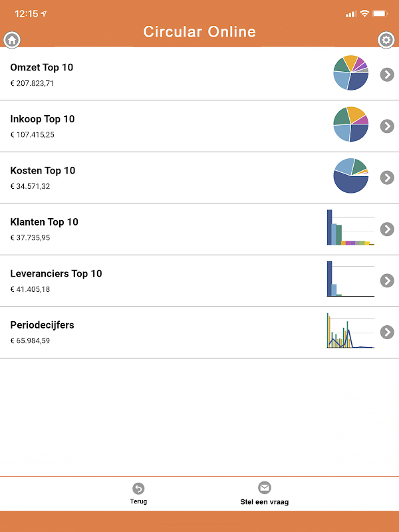Image resolution: width=399 pixels, height=532 pixels.
Task: Expand Klanten Top 10 with chevron arrow
Action: point(387,229)
